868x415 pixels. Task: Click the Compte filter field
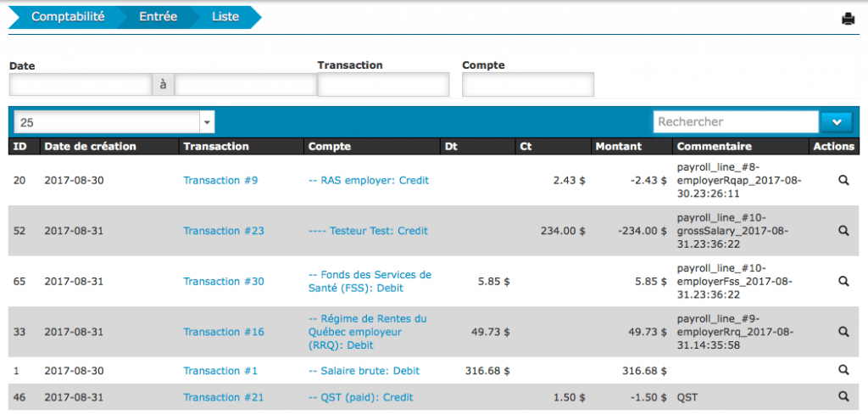click(x=527, y=85)
